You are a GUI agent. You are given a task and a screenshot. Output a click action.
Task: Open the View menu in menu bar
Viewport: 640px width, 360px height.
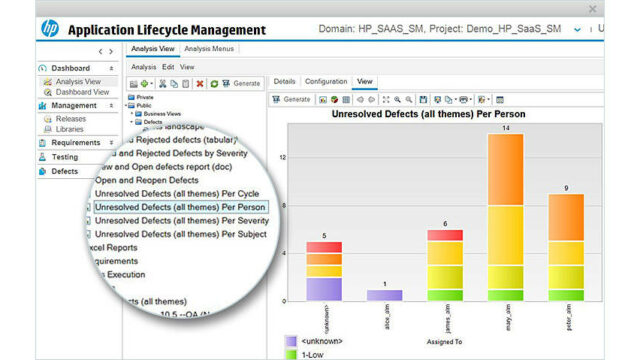click(187, 67)
